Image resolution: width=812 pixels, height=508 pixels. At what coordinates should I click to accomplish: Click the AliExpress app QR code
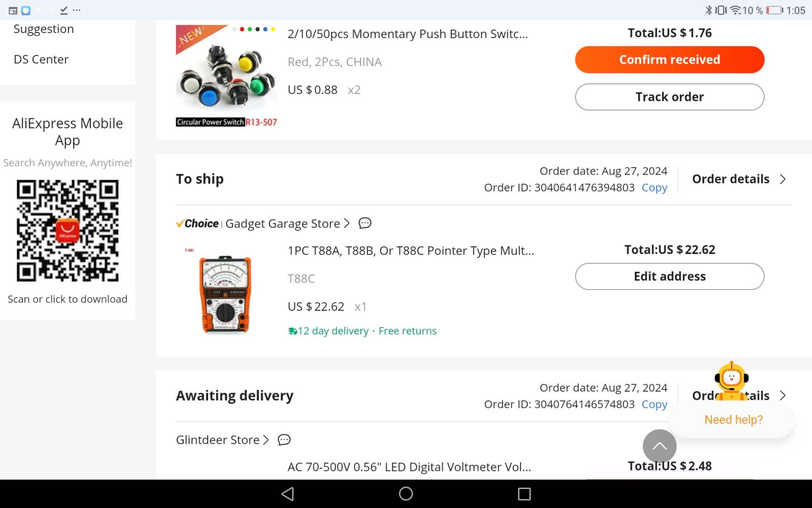tap(67, 231)
